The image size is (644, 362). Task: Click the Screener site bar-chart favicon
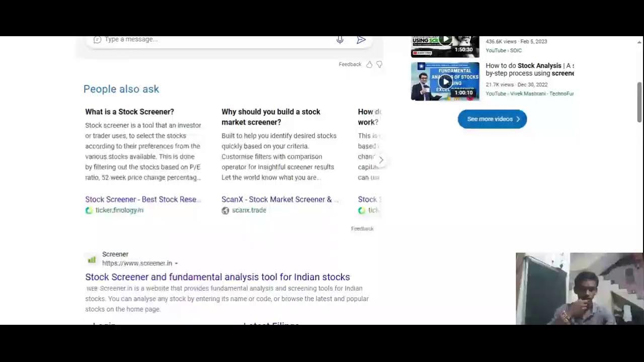(x=92, y=259)
